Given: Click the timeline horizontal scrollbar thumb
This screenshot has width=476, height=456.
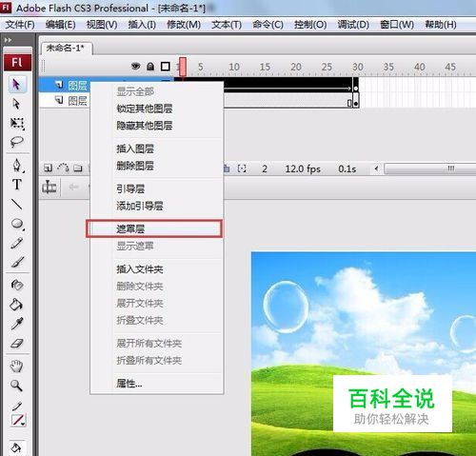Looking at the screenshot, I should tap(430, 169).
